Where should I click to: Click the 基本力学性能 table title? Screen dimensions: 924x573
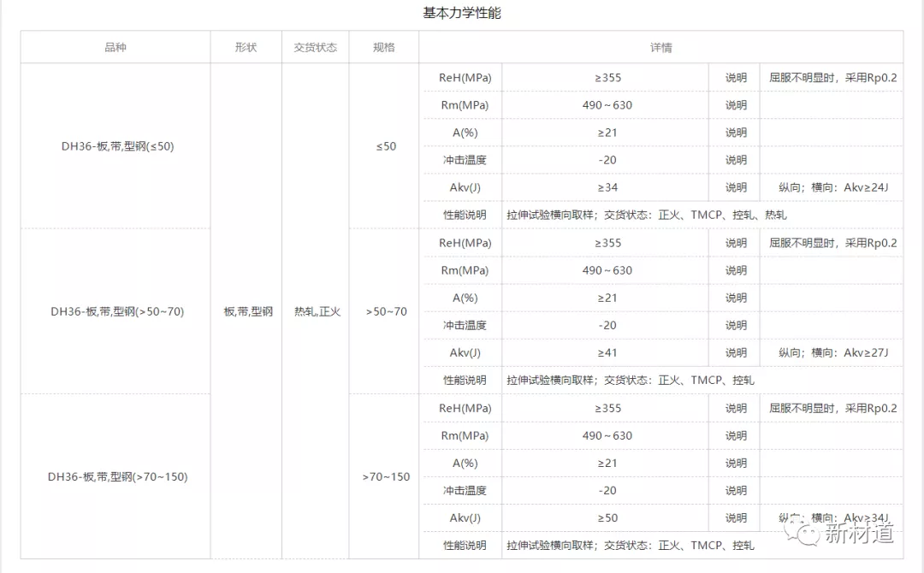462,13
